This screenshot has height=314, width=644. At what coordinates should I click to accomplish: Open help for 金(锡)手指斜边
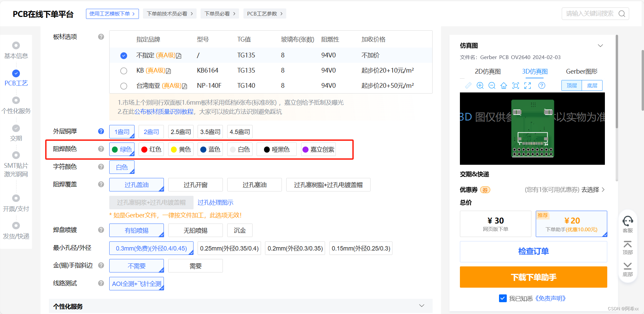tap(101, 265)
